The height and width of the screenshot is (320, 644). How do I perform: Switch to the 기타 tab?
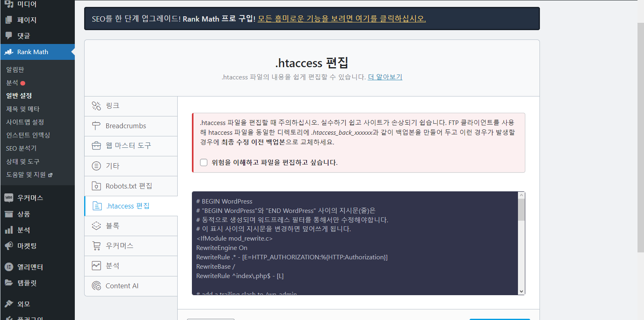pos(131,166)
